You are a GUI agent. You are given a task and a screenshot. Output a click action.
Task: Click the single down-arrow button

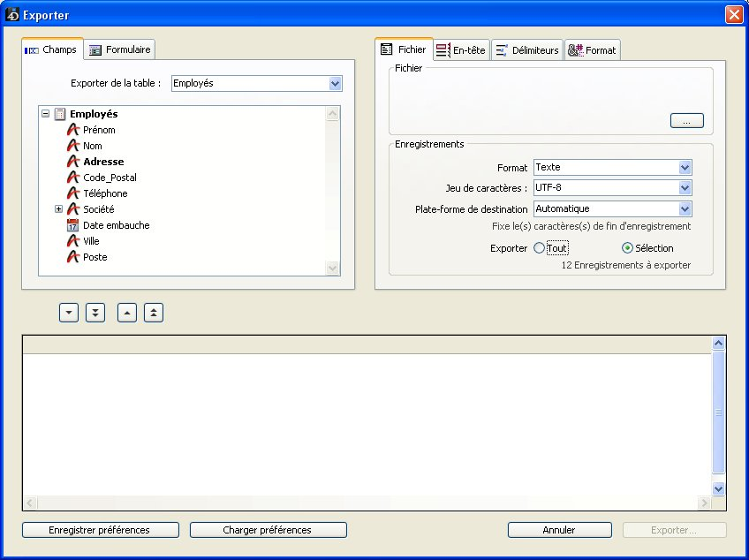[69, 313]
